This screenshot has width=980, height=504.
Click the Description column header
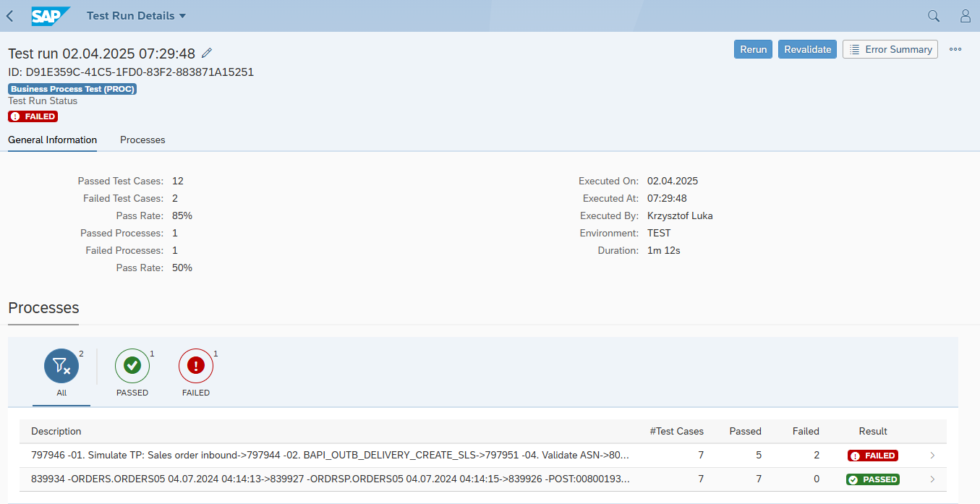tap(56, 431)
